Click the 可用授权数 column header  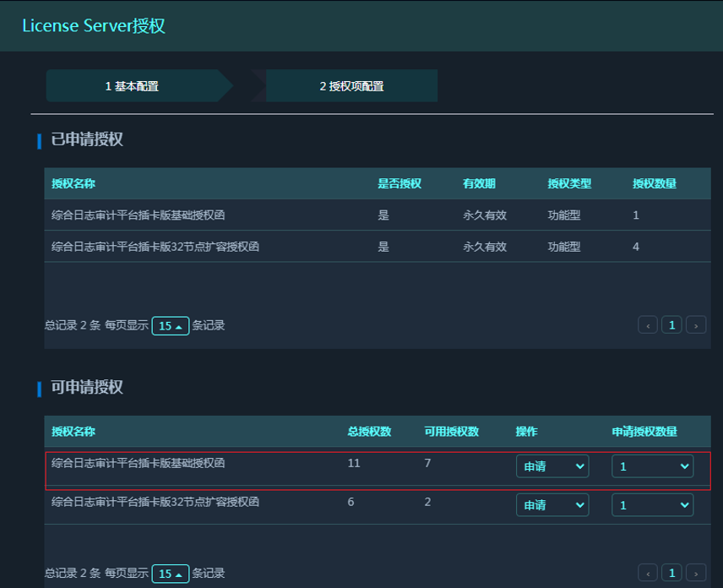coord(451,432)
